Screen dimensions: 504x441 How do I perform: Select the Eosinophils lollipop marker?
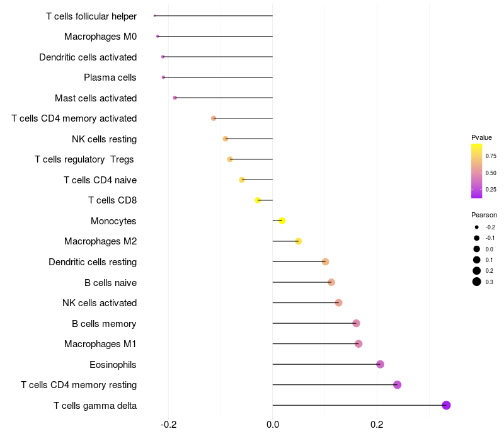[380, 364]
